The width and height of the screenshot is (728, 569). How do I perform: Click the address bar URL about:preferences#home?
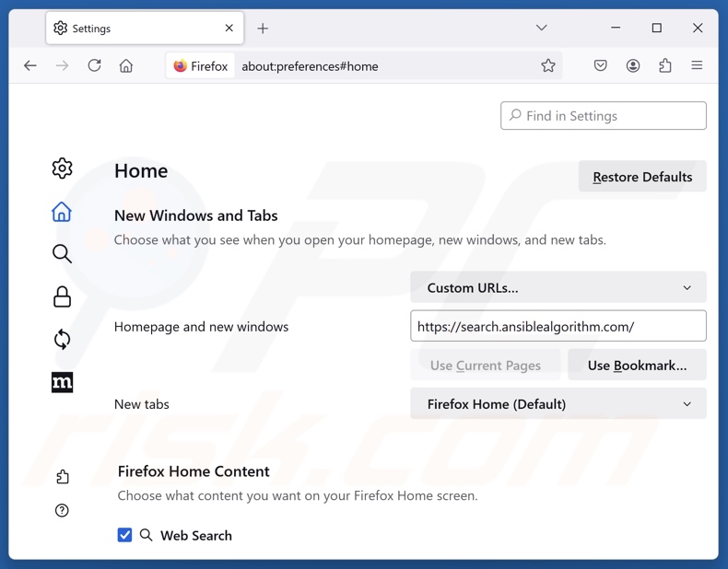pyautogui.click(x=310, y=66)
